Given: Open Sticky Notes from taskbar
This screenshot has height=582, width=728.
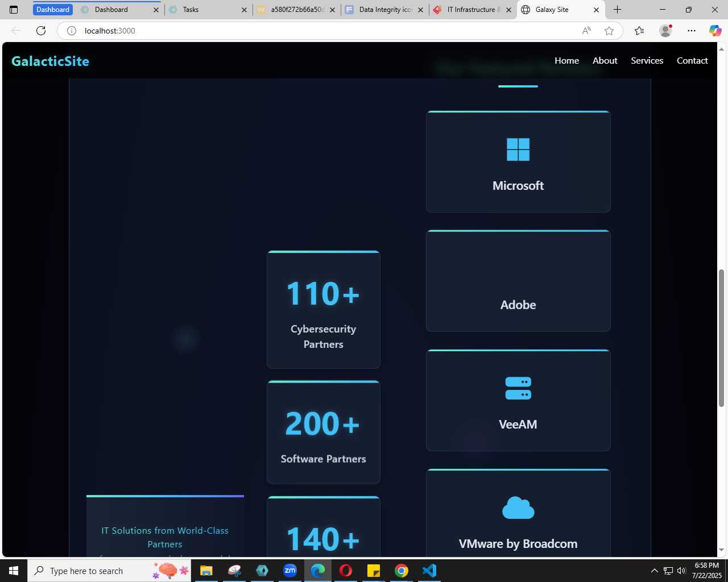Looking at the screenshot, I should [374, 571].
